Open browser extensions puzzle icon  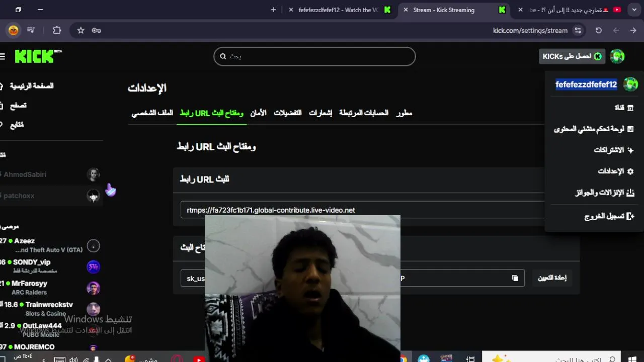click(x=57, y=30)
